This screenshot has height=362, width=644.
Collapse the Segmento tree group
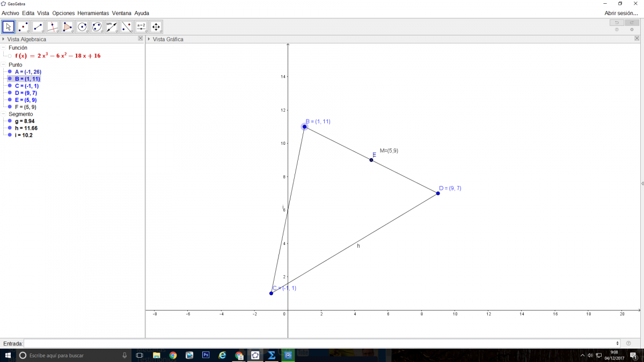4,114
